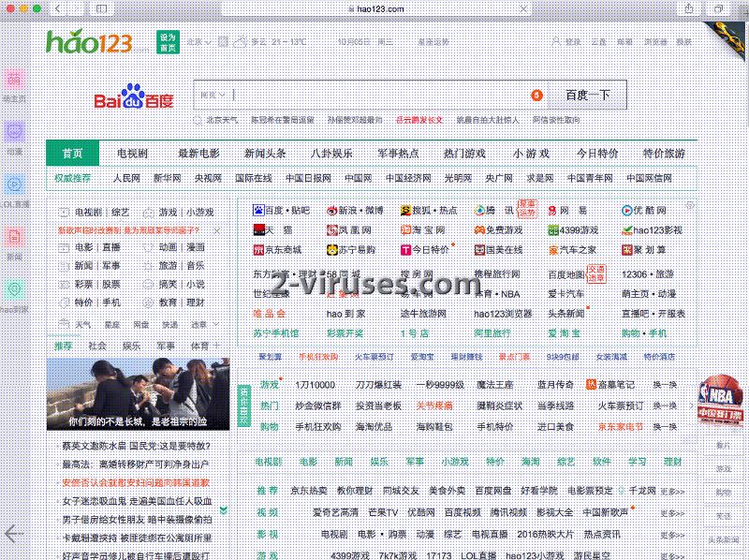This screenshot has height=560, width=749.
Task: Click the Baidu logo
Action: tap(133, 96)
